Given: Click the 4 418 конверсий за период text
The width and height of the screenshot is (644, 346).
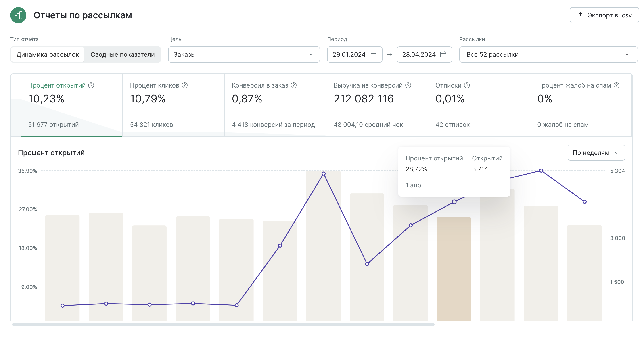Looking at the screenshot, I should click(x=274, y=125).
